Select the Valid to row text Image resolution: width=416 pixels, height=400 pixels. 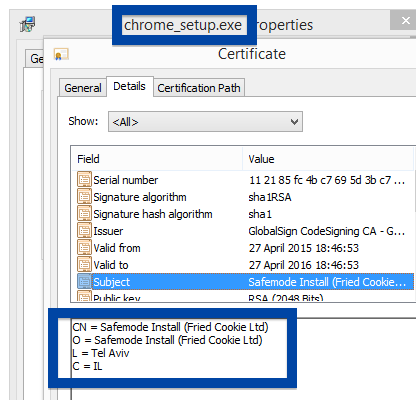coord(111,265)
